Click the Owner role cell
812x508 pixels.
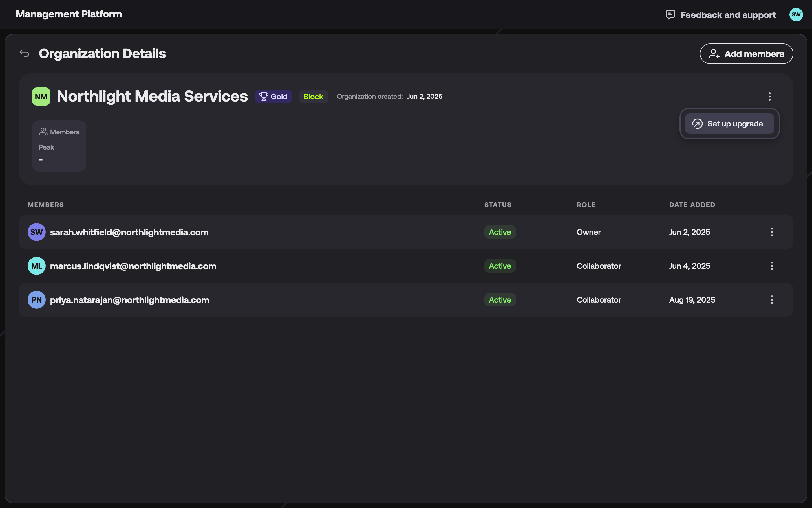[588, 232]
